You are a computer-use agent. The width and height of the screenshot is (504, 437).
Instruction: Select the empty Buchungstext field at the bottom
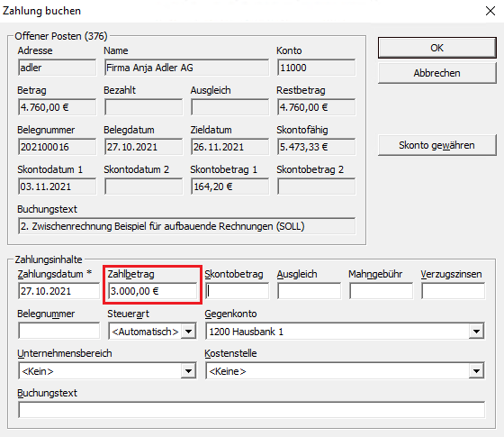[x=251, y=410]
